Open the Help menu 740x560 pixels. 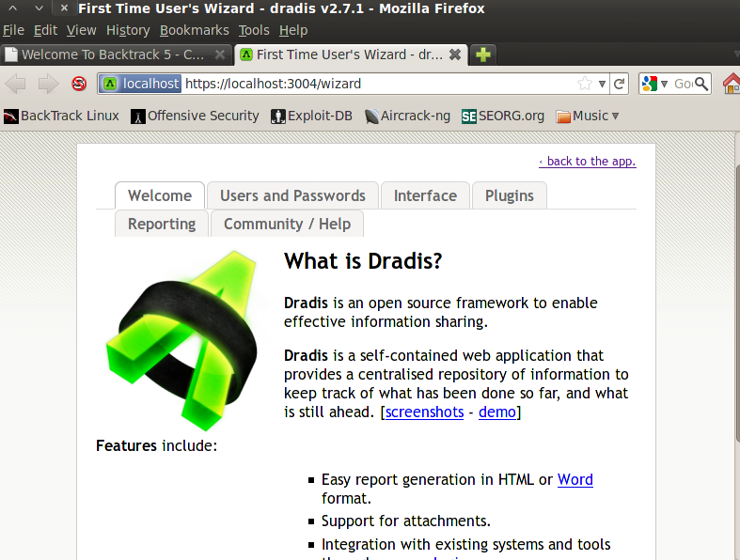coord(293,30)
